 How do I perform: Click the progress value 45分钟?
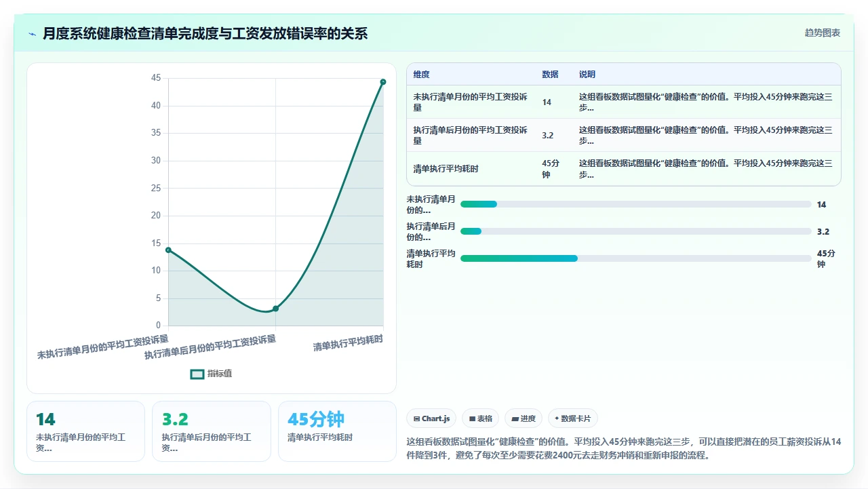click(x=826, y=258)
